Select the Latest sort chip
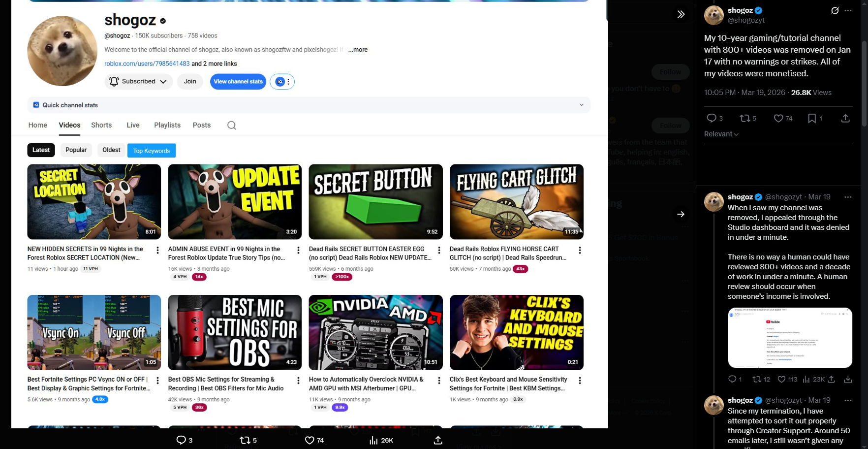This screenshot has width=868, height=449. pos(41,150)
